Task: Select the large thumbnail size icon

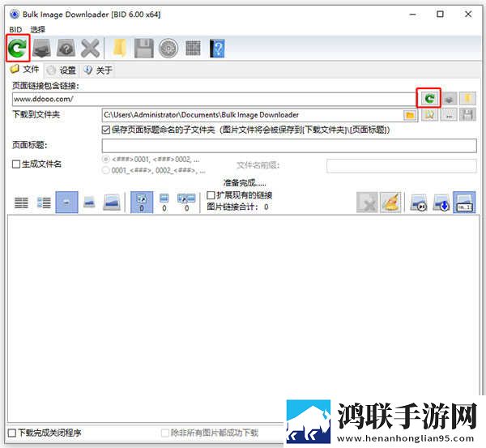Action: click(x=112, y=203)
